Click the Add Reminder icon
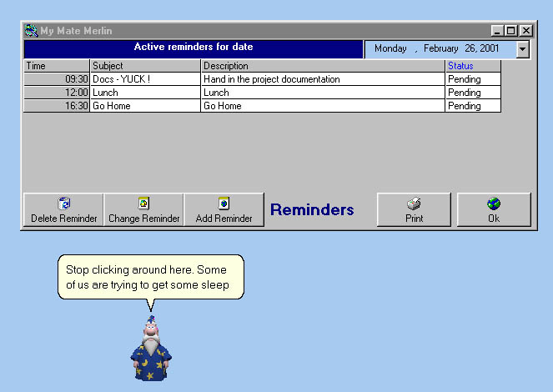The width and height of the screenshot is (553, 392). point(224,204)
